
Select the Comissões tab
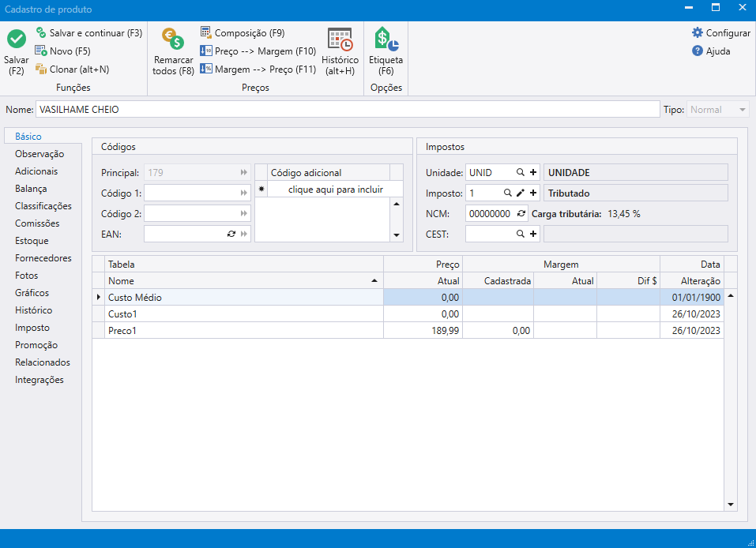(37, 223)
